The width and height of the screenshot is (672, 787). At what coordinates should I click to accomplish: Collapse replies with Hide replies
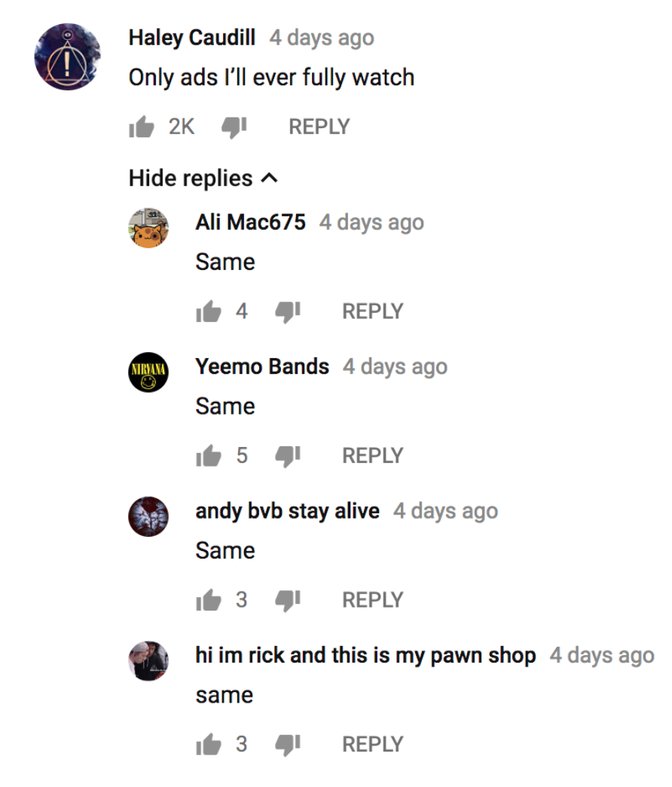click(203, 178)
